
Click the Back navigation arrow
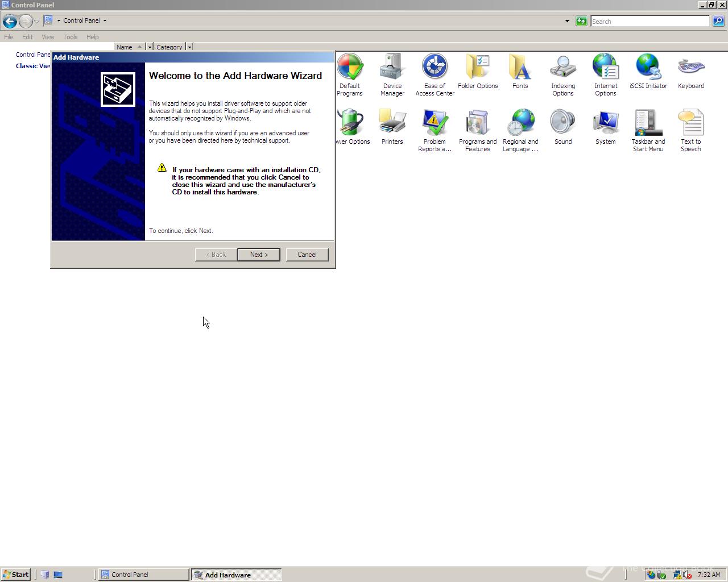(x=10, y=21)
